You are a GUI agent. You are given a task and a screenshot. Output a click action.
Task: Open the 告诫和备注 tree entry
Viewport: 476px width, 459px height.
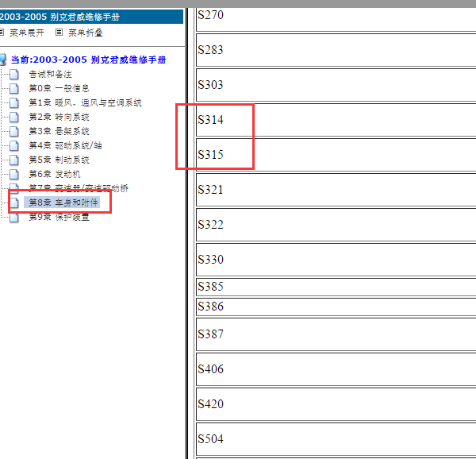pos(50,74)
